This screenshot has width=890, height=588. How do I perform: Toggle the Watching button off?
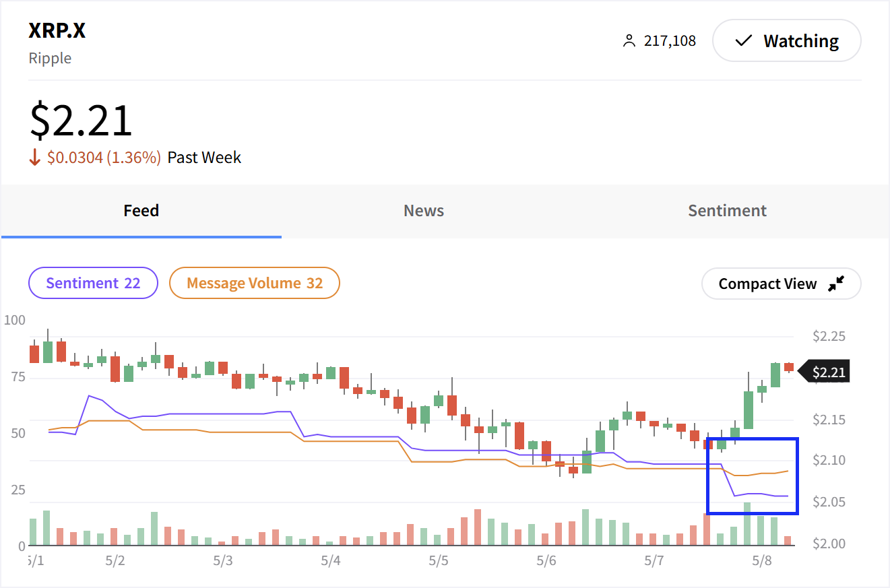tap(786, 41)
